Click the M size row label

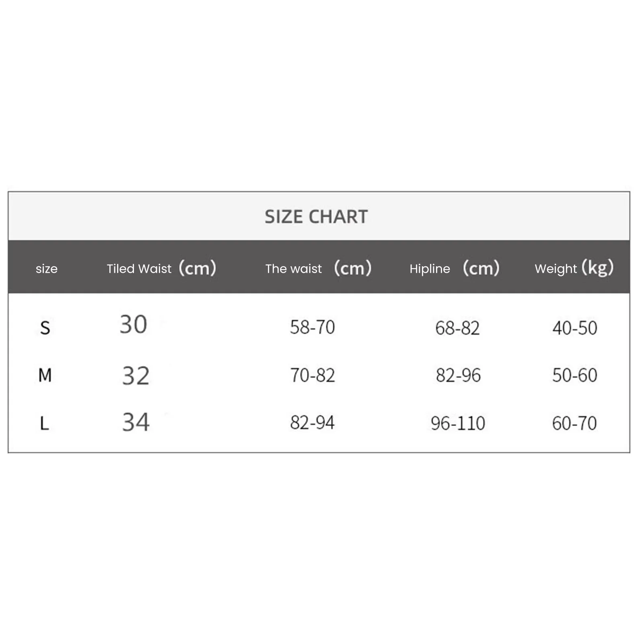pyautogui.click(x=45, y=375)
